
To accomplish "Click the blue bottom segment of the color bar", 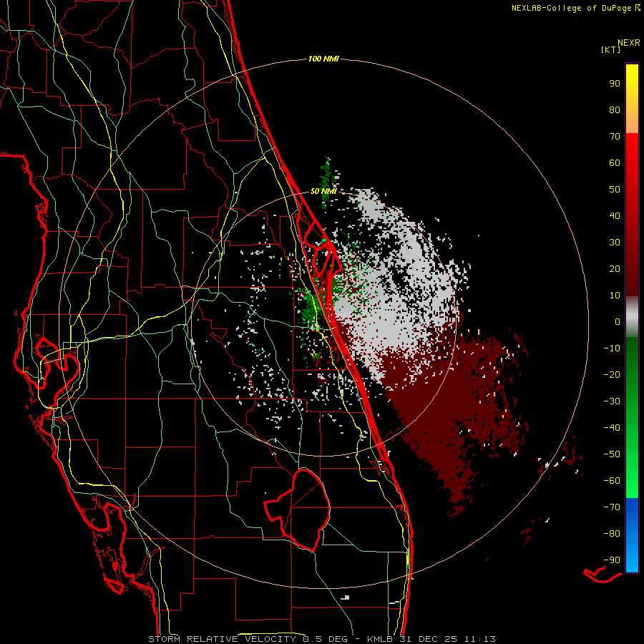I will pyautogui.click(x=632, y=535).
